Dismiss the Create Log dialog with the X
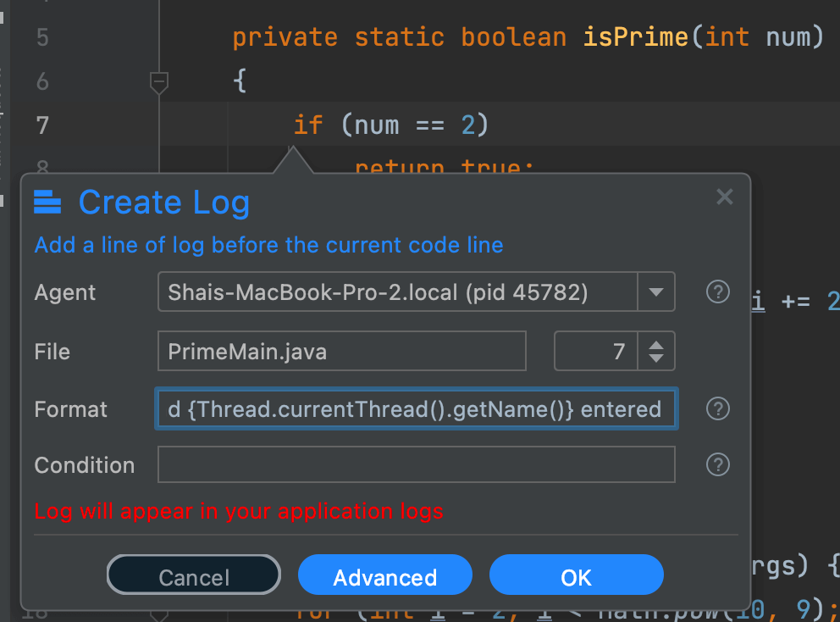The width and height of the screenshot is (840, 622). tap(725, 197)
